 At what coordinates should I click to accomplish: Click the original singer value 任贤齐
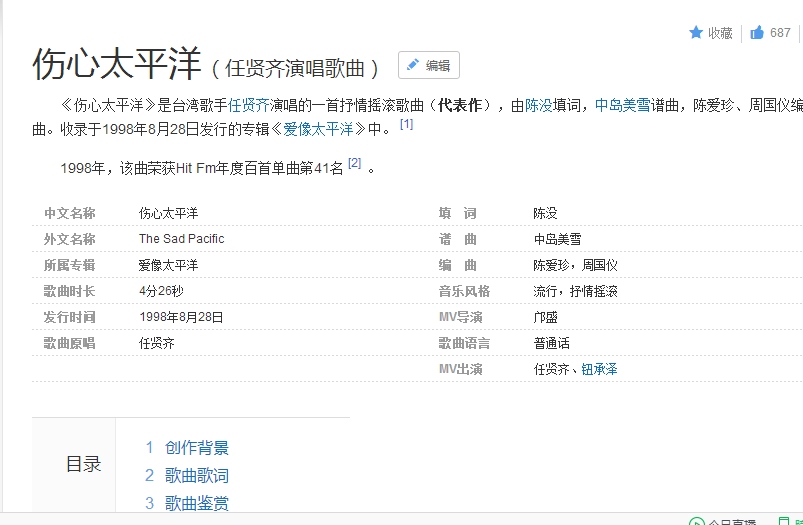(157, 343)
